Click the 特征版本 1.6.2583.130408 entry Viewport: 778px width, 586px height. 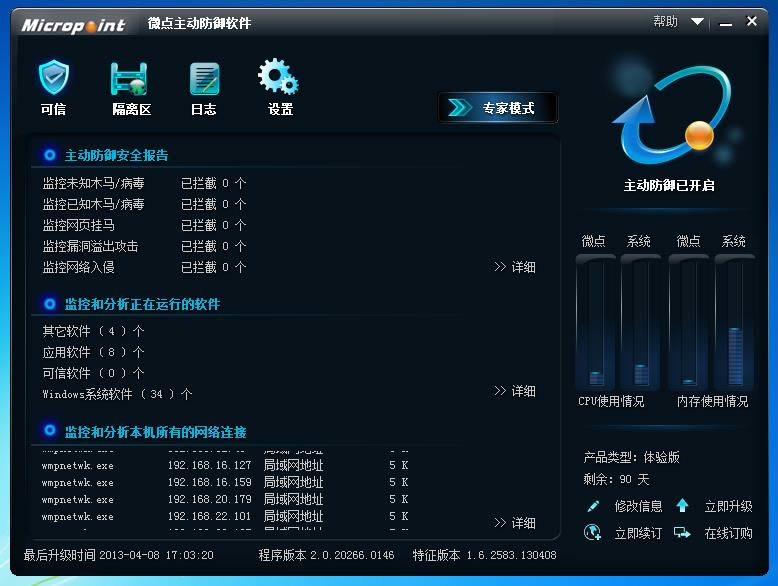point(484,555)
